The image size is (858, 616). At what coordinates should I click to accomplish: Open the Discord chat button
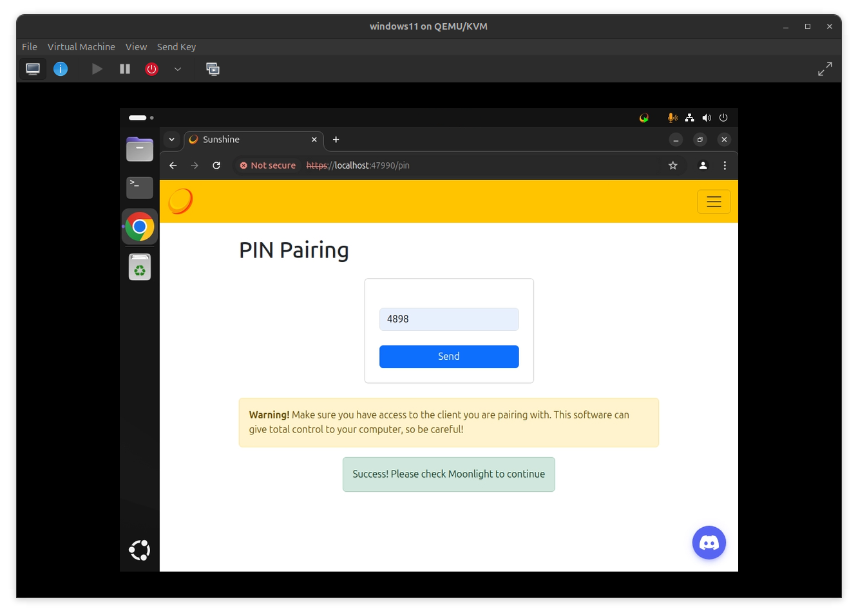709,543
